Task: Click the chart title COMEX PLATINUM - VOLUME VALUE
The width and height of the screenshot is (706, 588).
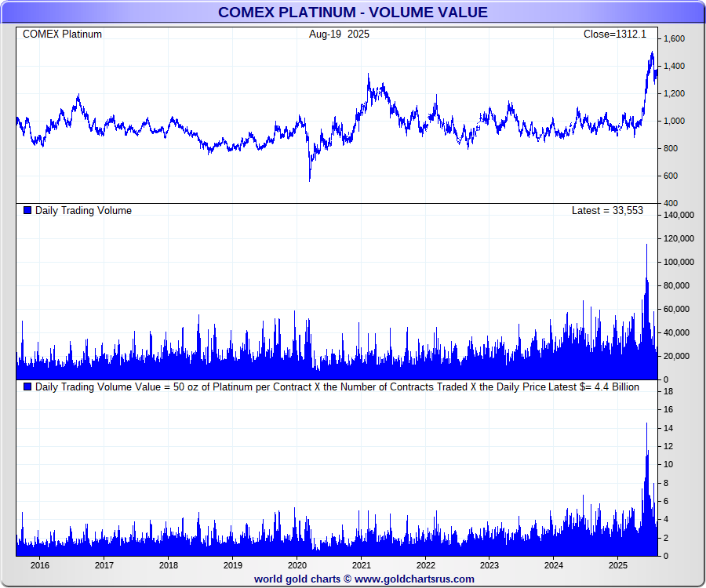Action: click(x=352, y=12)
